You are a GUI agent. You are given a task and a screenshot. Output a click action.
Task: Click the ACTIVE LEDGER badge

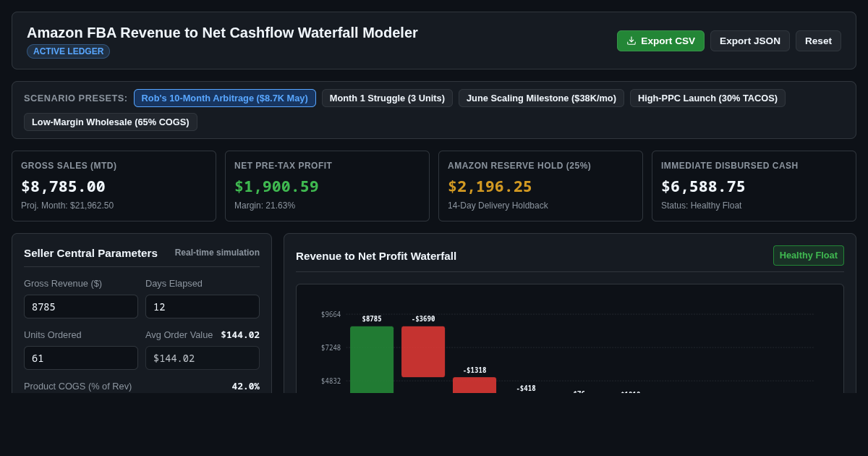coord(68,51)
